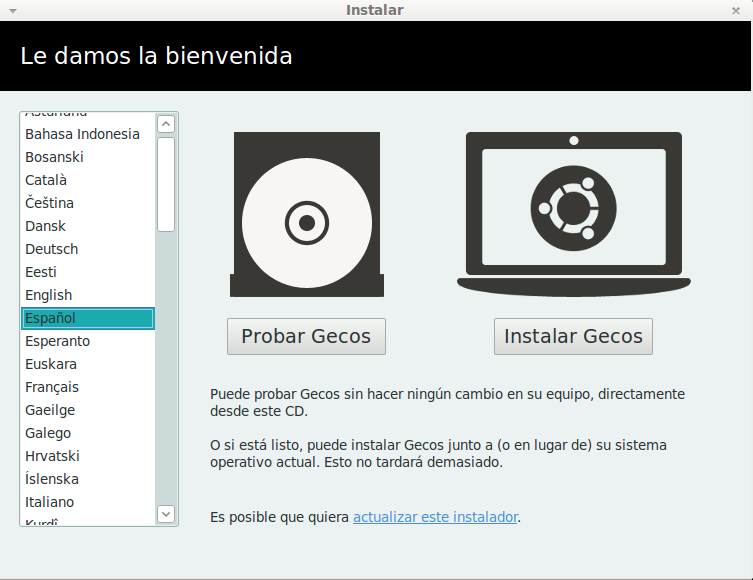Pick Íslenska language

(88, 479)
